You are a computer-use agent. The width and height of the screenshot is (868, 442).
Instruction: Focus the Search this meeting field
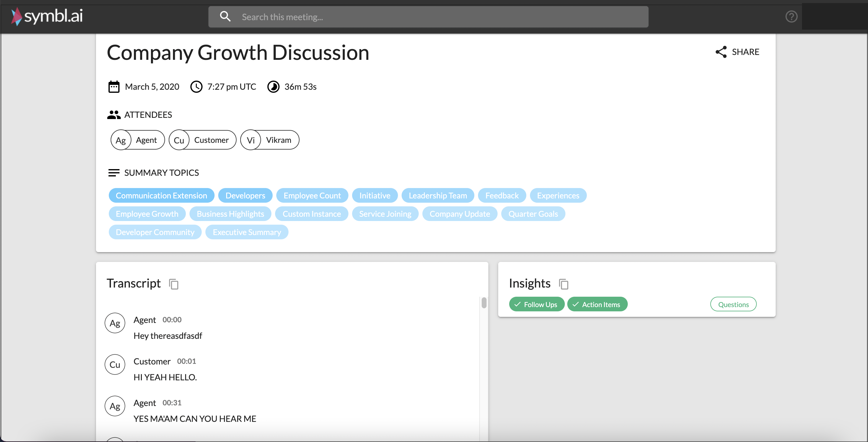pyautogui.click(x=438, y=17)
